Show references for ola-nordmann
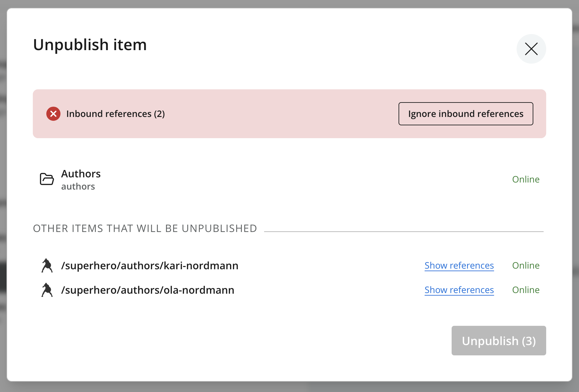The image size is (579, 392). [x=459, y=290]
